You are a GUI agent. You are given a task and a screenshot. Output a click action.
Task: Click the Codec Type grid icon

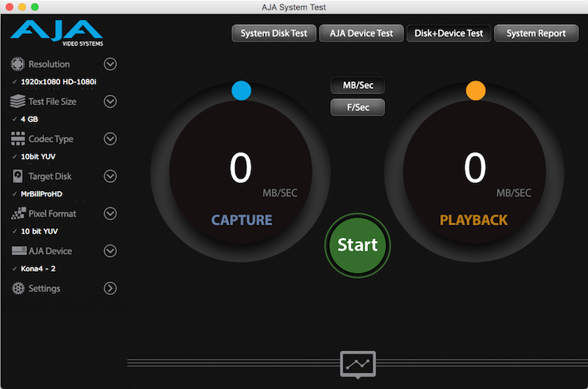tap(18, 139)
